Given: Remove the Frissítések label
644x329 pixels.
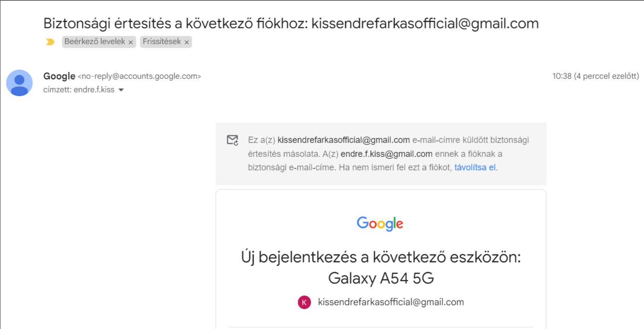Looking at the screenshot, I should [186, 42].
